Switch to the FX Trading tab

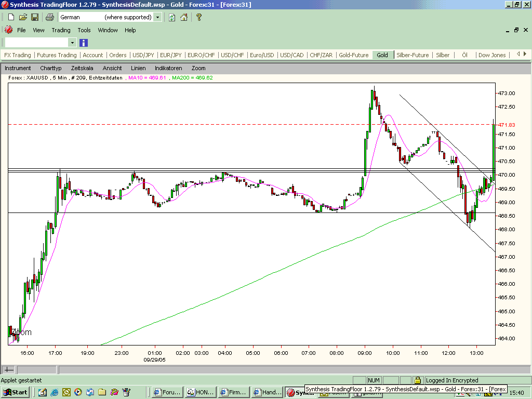coord(17,55)
